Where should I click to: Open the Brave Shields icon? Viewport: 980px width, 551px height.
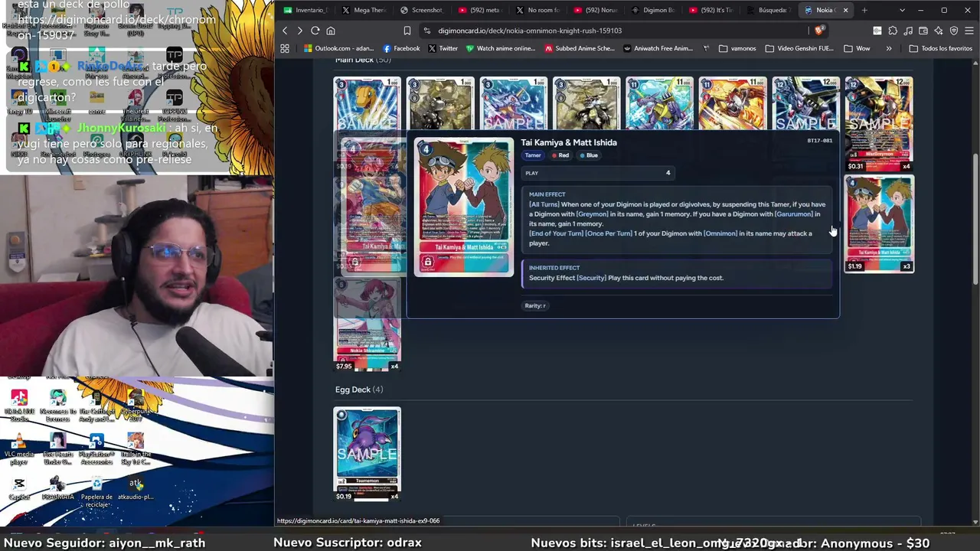coord(819,31)
